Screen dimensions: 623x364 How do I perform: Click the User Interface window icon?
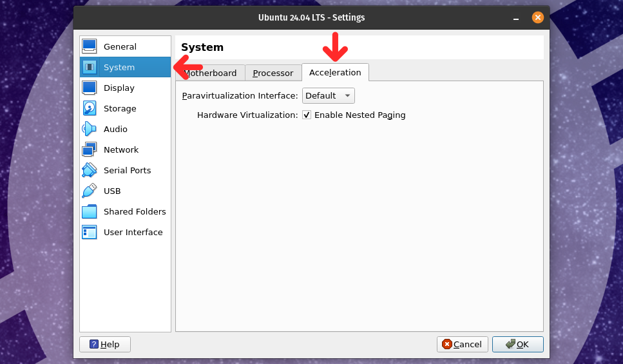pyautogui.click(x=89, y=233)
